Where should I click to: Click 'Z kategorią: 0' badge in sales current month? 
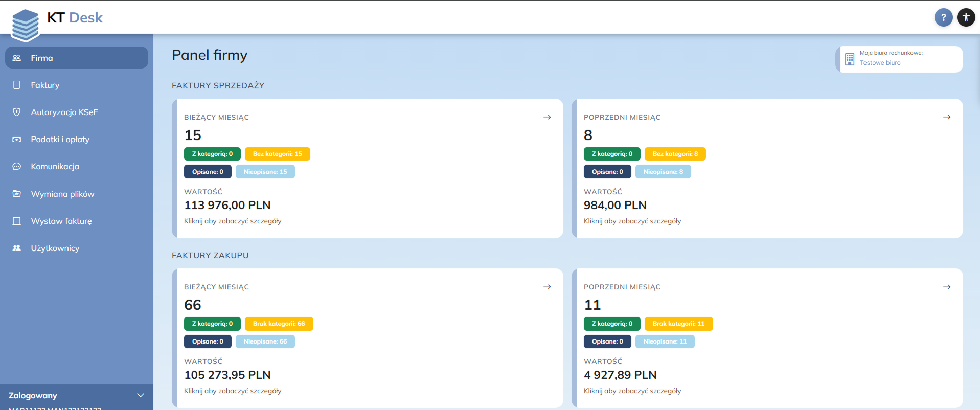click(212, 154)
